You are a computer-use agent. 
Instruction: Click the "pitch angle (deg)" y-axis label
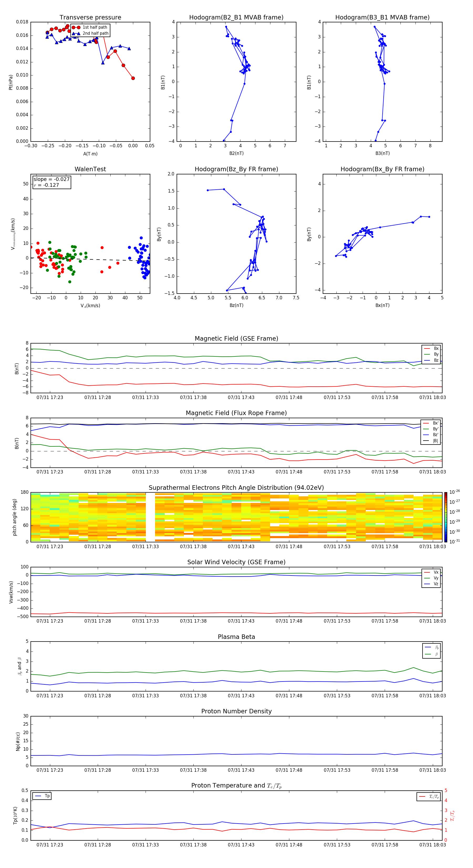[x=14, y=517]
